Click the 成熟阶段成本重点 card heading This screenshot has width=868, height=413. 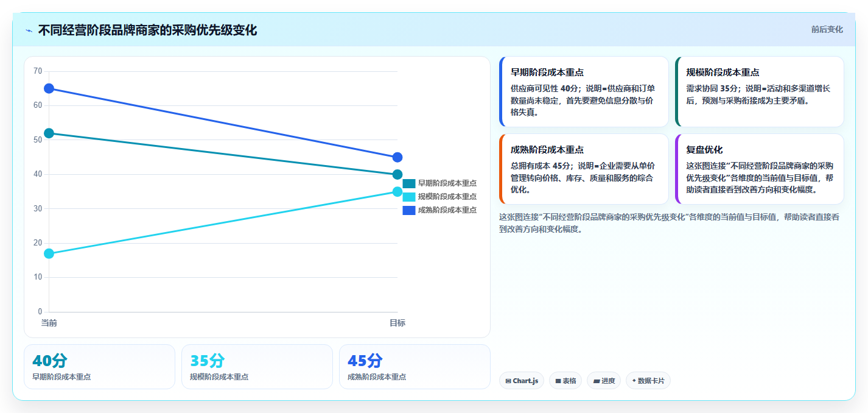[x=547, y=149]
